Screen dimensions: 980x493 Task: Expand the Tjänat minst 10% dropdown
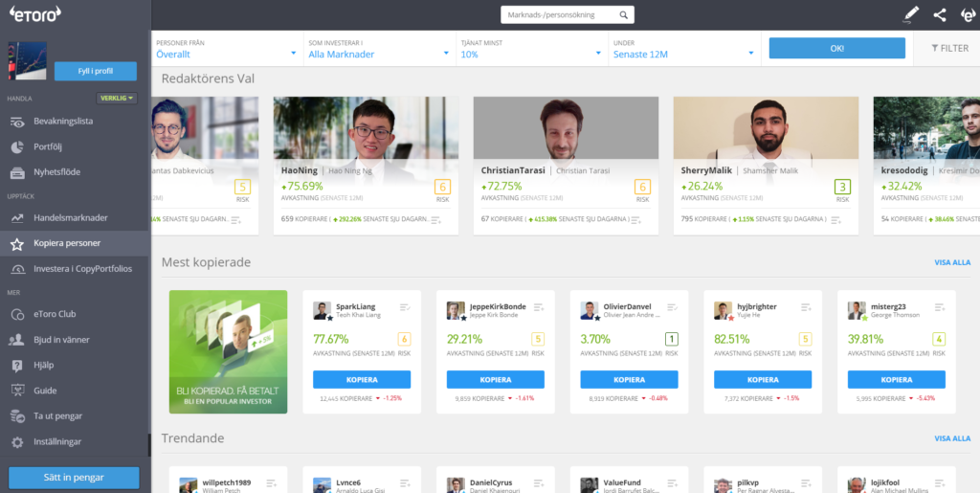[531, 50]
